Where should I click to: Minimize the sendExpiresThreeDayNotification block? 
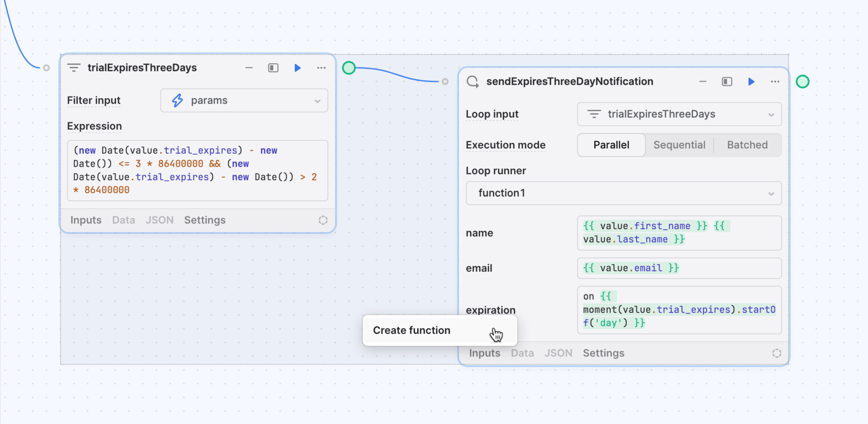703,82
